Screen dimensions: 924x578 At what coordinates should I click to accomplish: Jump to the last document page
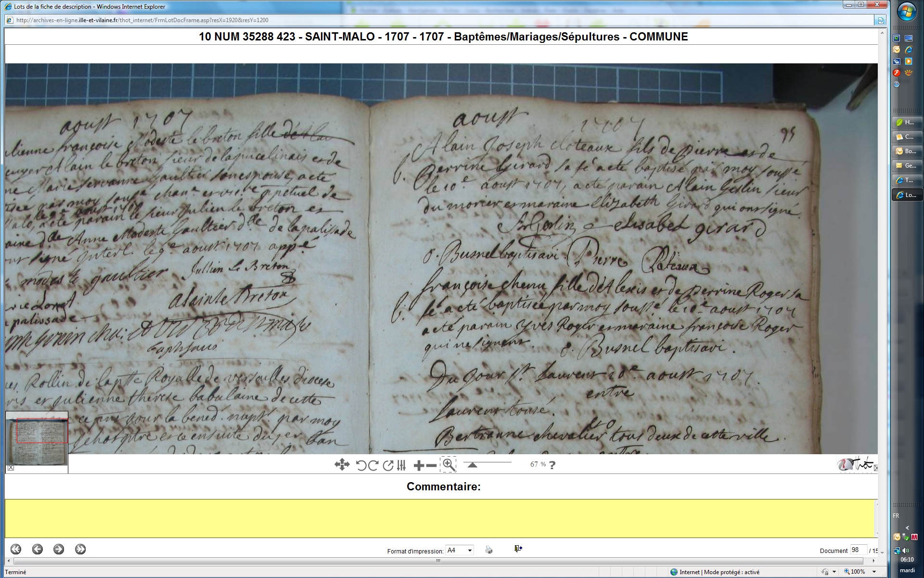coord(80,549)
